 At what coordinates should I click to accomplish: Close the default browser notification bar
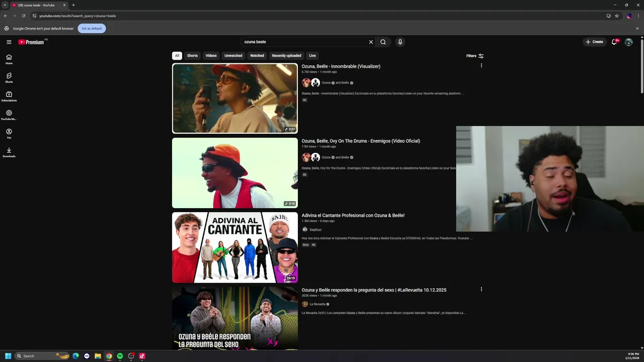[637, 29]
